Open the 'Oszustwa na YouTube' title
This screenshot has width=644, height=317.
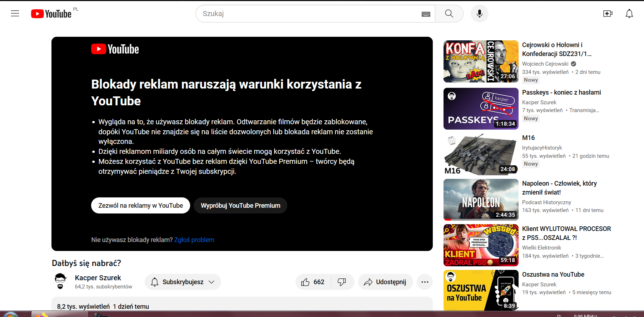point(553,275)
